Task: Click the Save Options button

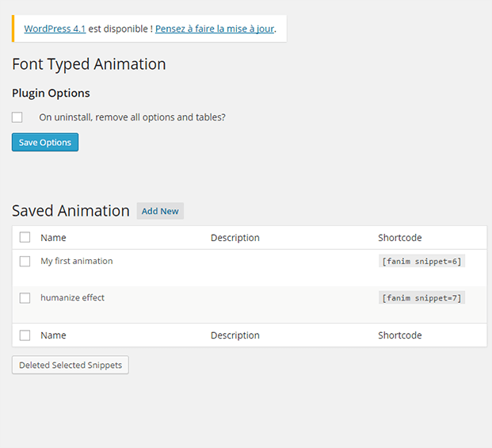Action: [x=45, y=142]
